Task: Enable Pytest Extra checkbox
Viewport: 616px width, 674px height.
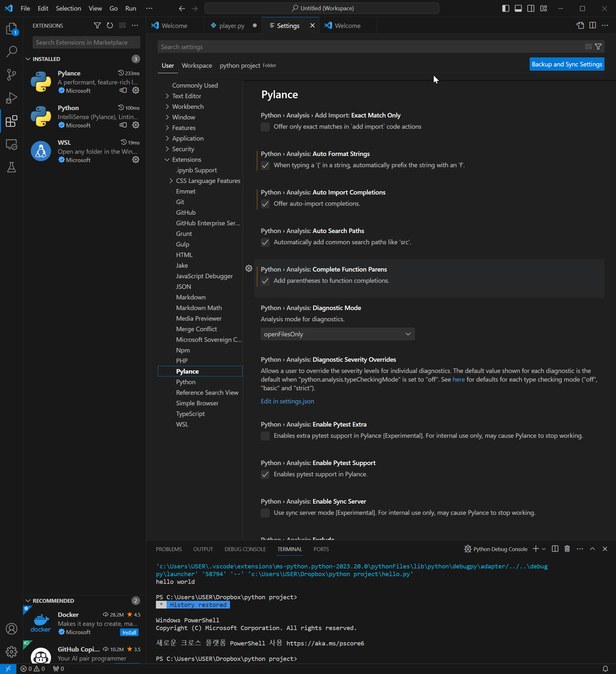Action: coord(265,436)
